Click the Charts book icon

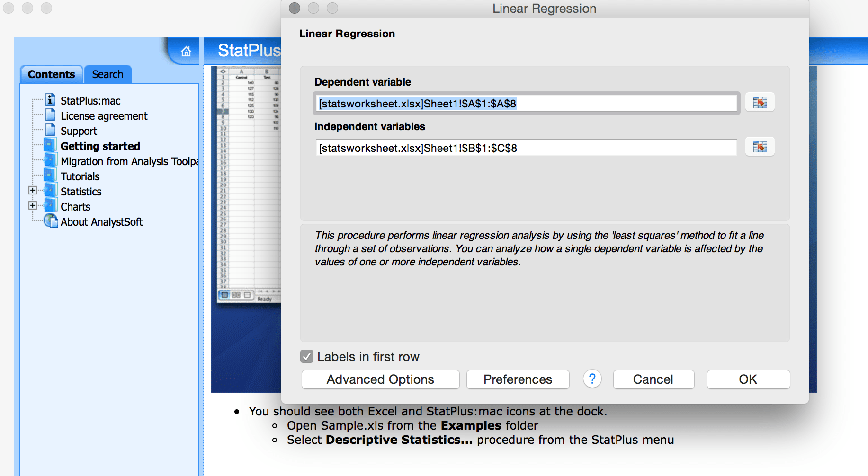point(50,206)
